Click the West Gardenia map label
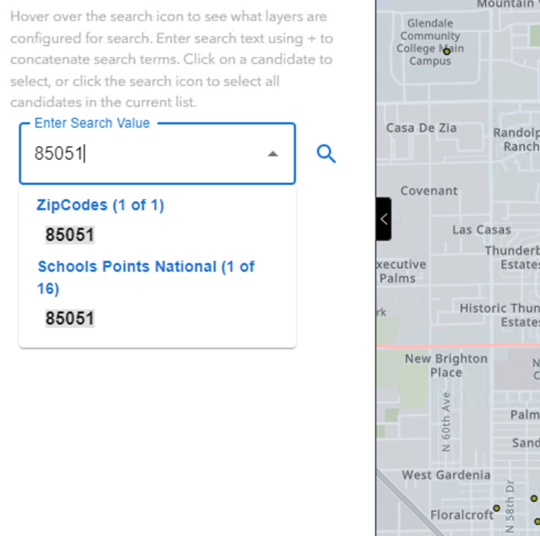The width and height of the screenshot is (540, 536). coord(446,475)
